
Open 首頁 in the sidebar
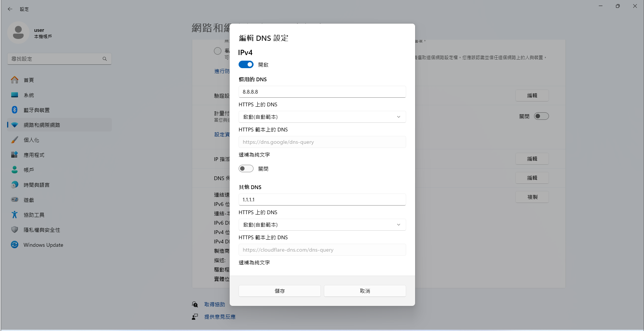coord(59,80)
